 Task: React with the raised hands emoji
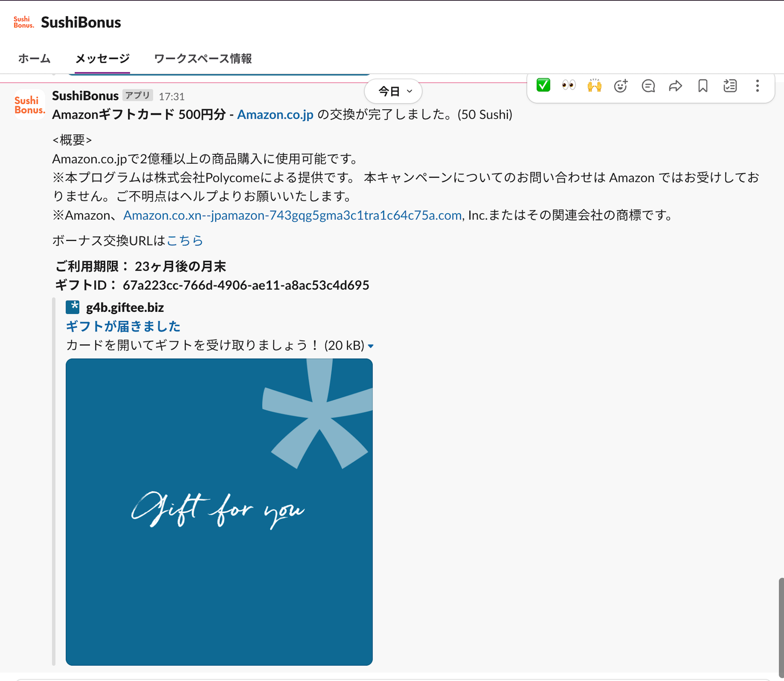(595, 85)
